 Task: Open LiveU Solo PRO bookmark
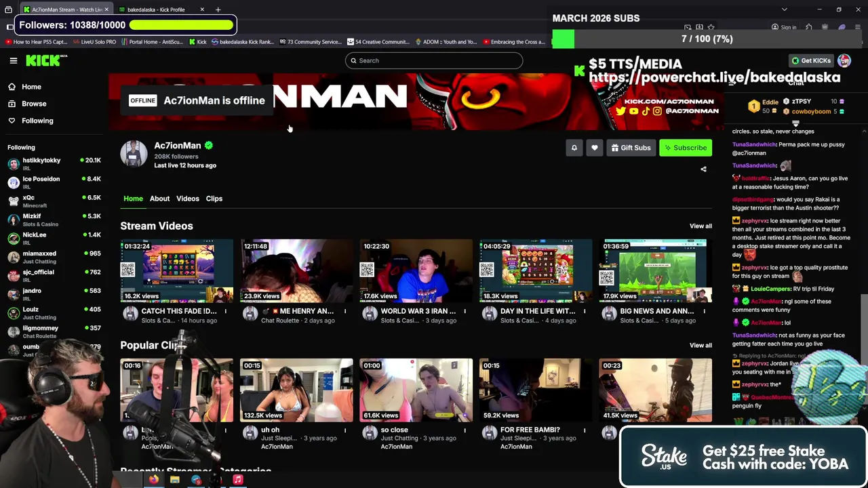94,42
